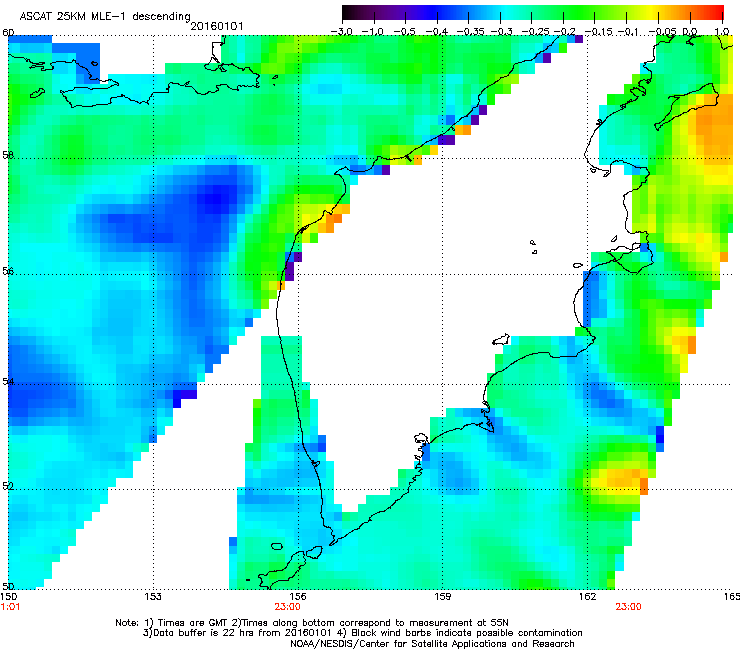
Task: Click the red 23:00 label right of 162
Action: (628, 607)
